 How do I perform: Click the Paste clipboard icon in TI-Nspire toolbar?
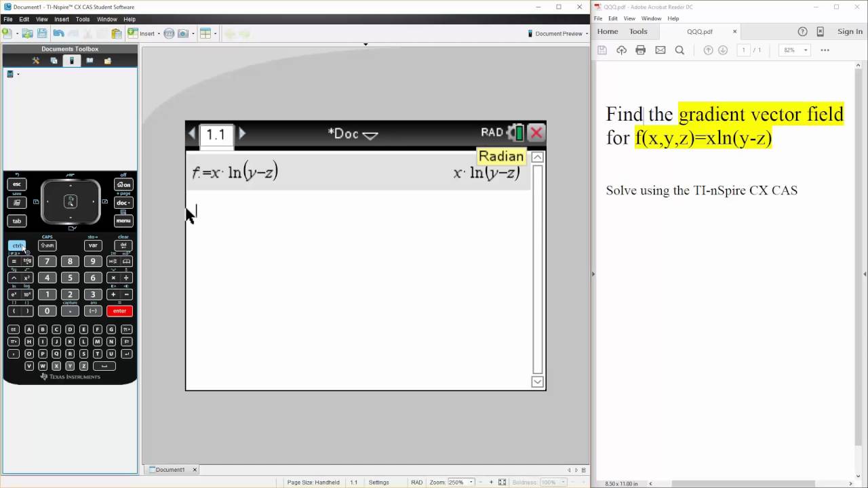pos(117,33)
